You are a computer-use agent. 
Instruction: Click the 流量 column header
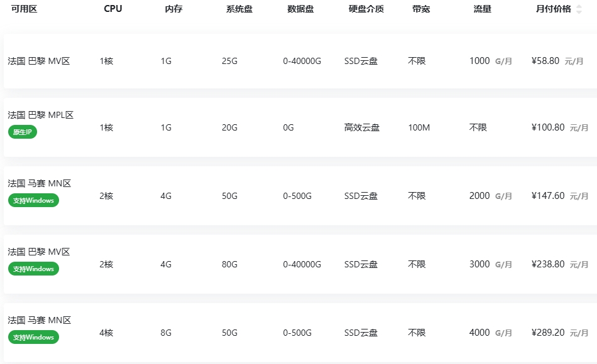[482, 9]
